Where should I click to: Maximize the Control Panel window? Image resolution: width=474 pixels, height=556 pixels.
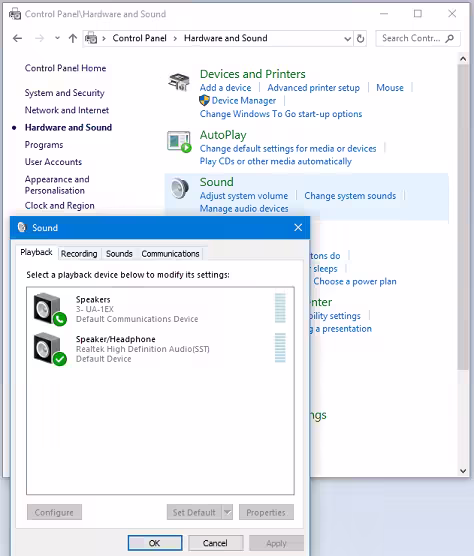coord(418,14)
